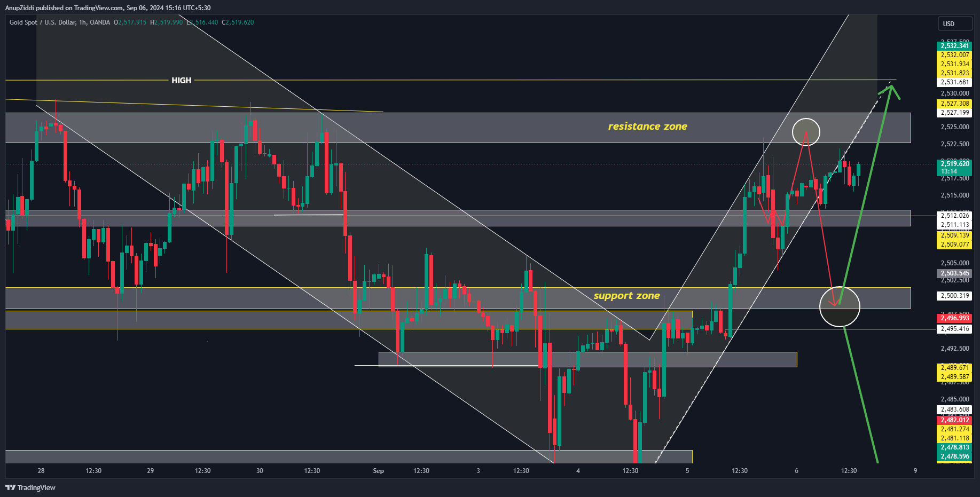Click the white 2,531.681 price label

(954, 82)
